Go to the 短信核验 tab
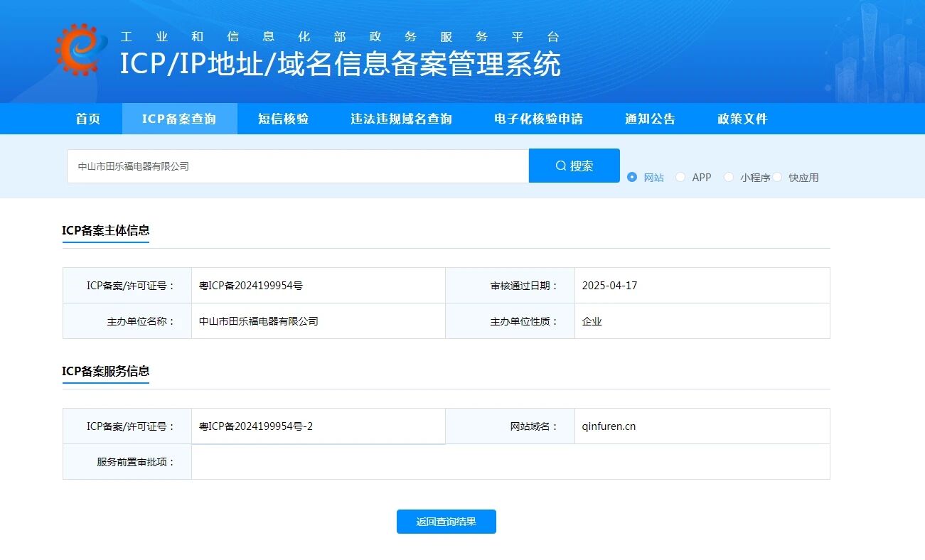 pyautogui.click(x=283, y=119)
